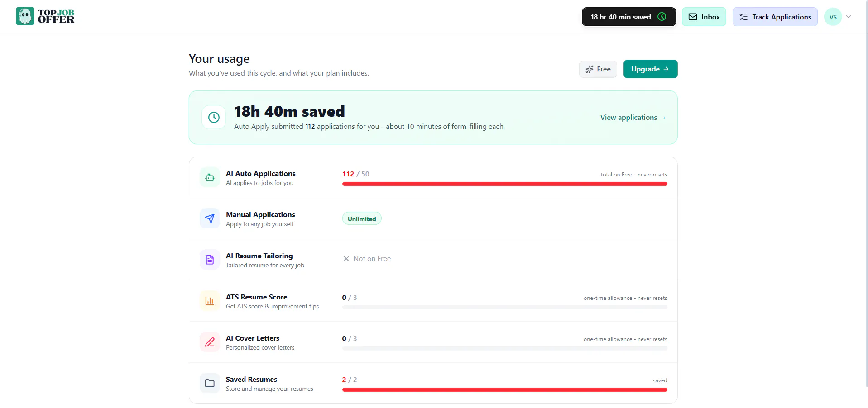868x408 pixels.
Task: Click the pen icon for AI Cover Letters
Action: click(210, 342)
